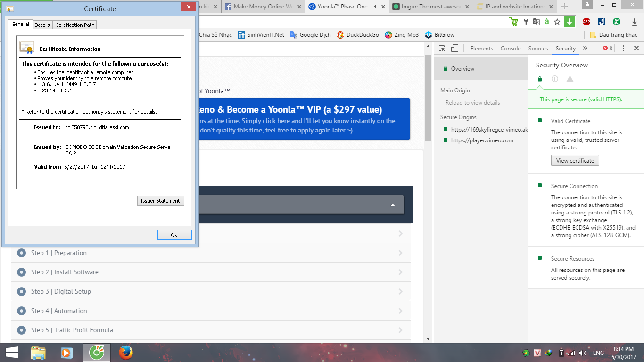The image size is (644, 362).
Task: Expand the Step 3 | Digital Setup row
Action: click(211, 291)
